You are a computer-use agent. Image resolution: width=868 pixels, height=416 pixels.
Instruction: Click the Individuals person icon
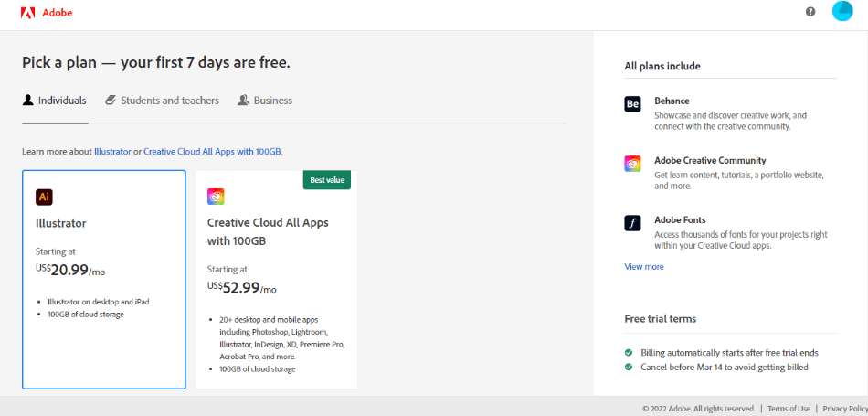[x=27, y=101]
